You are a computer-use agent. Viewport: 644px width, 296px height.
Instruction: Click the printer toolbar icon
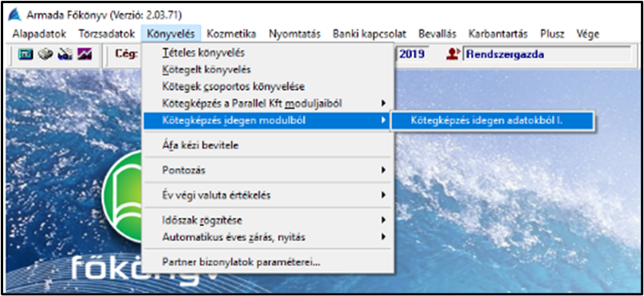point(65,55)
